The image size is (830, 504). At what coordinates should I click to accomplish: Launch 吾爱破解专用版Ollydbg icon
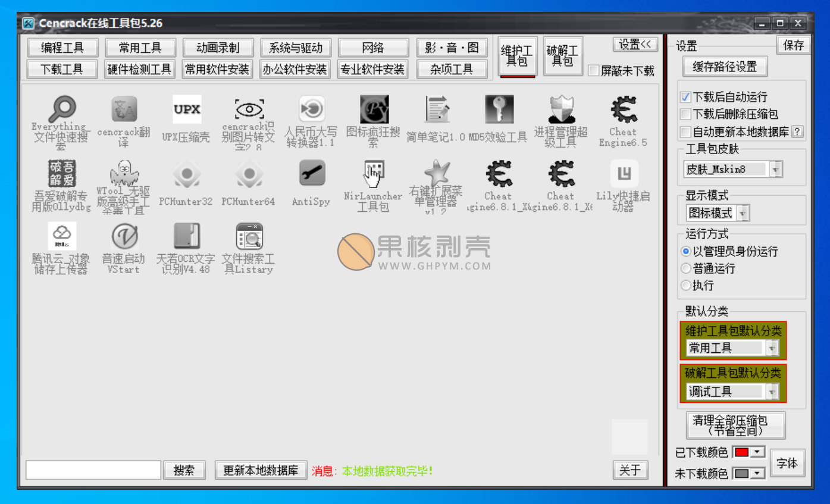point(62,174)
